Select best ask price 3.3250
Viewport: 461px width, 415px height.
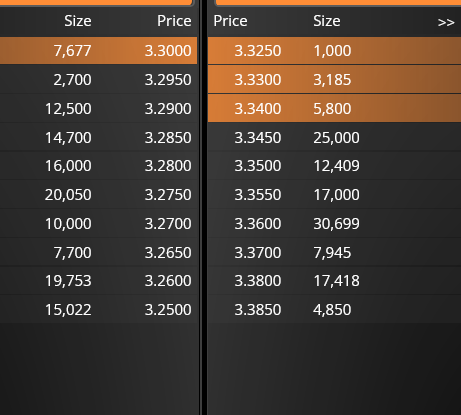point(258,51)
